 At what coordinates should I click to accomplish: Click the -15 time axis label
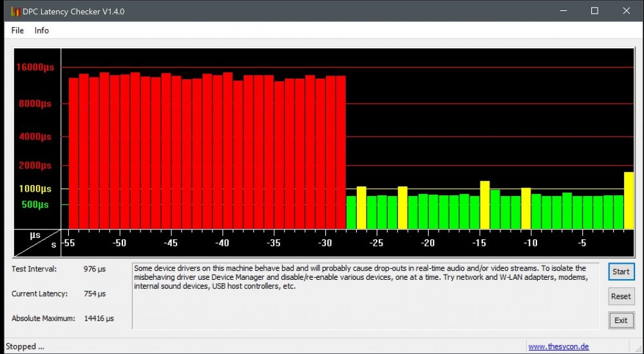479,243
